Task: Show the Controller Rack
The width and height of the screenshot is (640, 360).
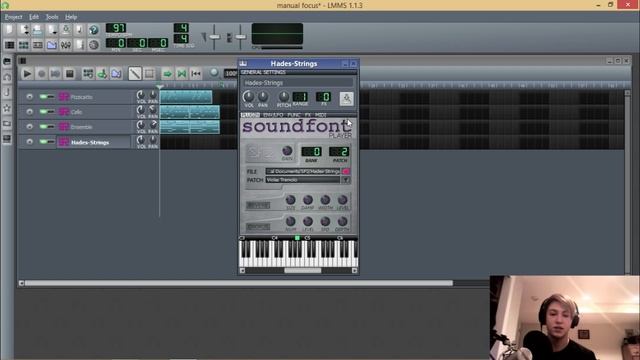Action: coord(93,44)
